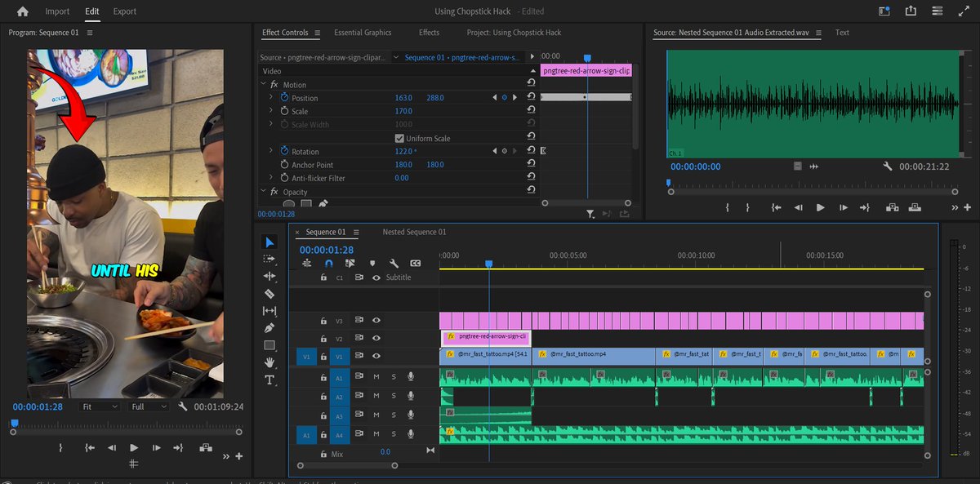Open Effect Controls filter properties icon
The height and width of the screenshot is (484, 980).
[590, 214]
